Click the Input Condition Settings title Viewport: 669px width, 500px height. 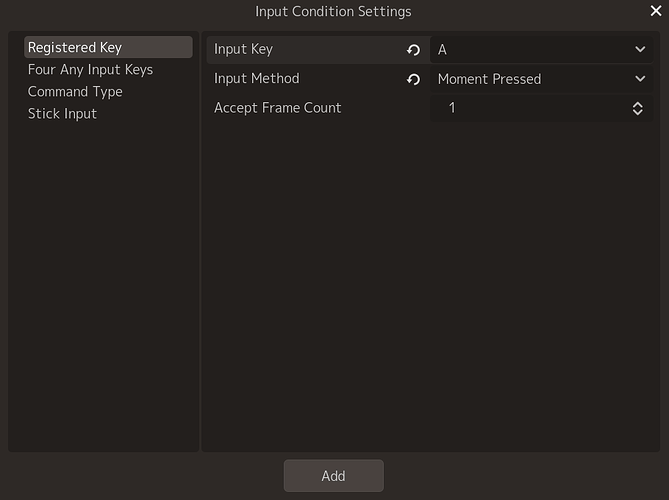(333, 12)
